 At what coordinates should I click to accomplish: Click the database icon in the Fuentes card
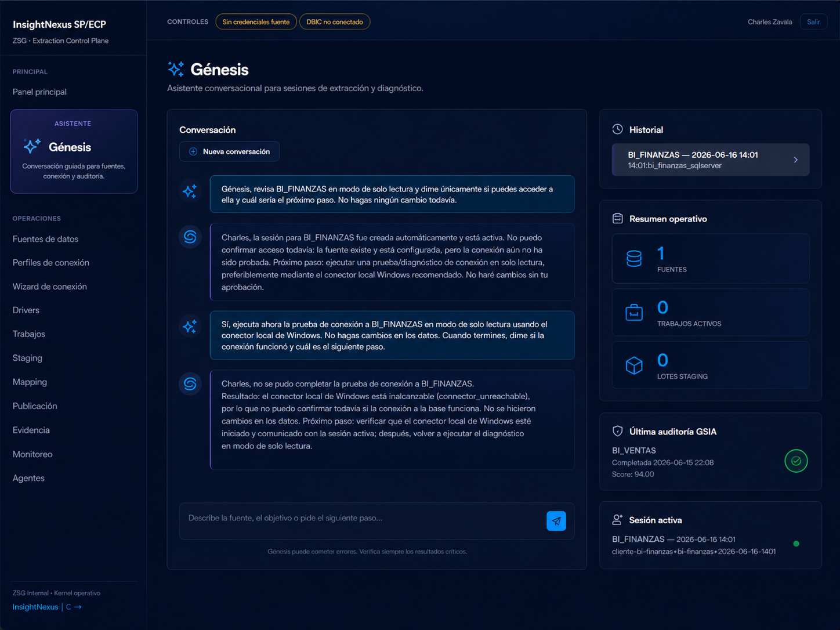click(634, 259)
